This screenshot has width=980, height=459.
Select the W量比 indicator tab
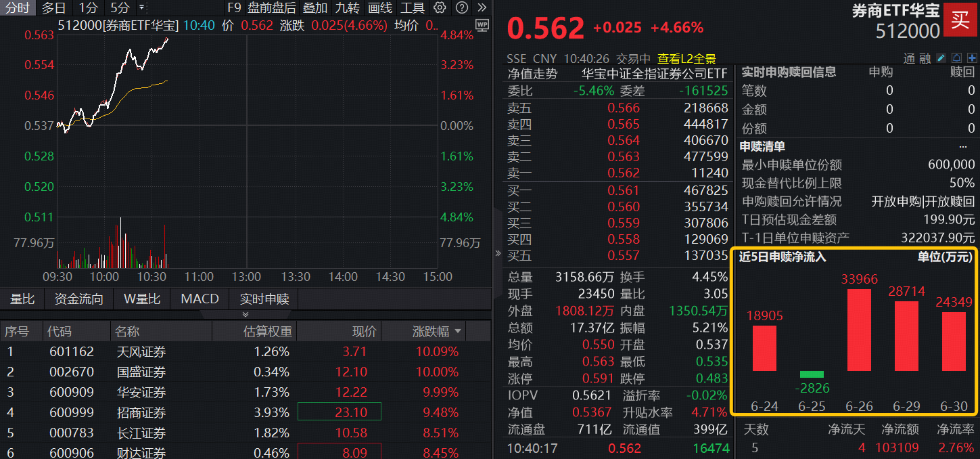142,299
